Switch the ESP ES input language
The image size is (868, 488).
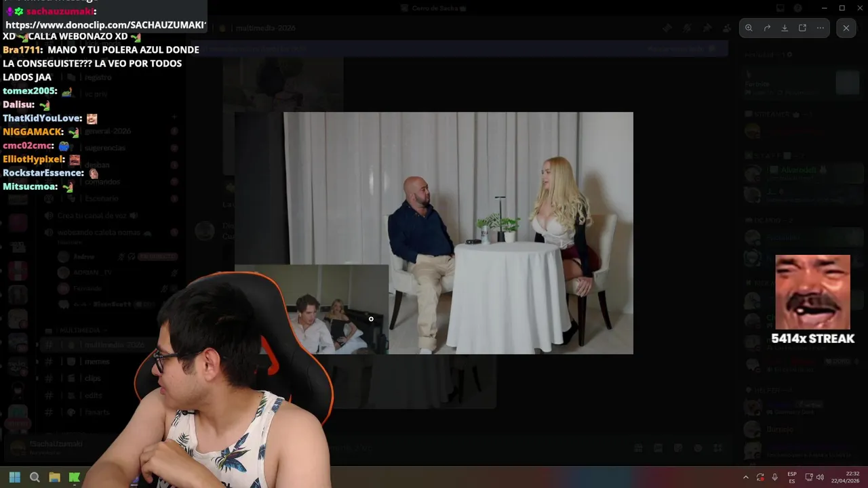click(x=792, y=477)
